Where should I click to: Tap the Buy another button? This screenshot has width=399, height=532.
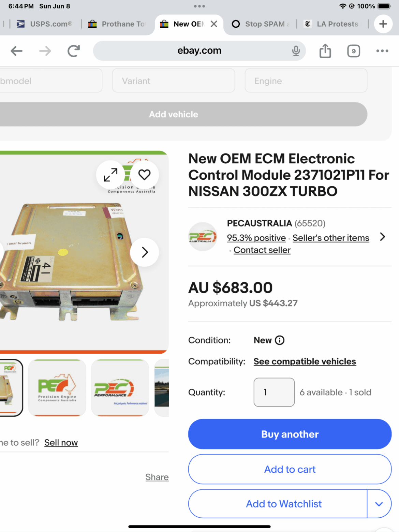[x=290, y=434]
